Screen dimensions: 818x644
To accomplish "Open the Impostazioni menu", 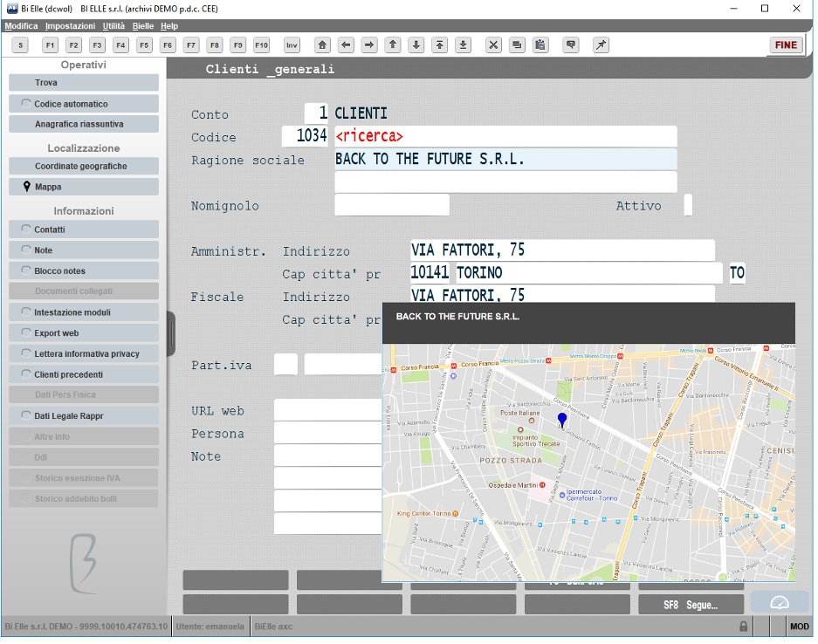I will [71, 26].
